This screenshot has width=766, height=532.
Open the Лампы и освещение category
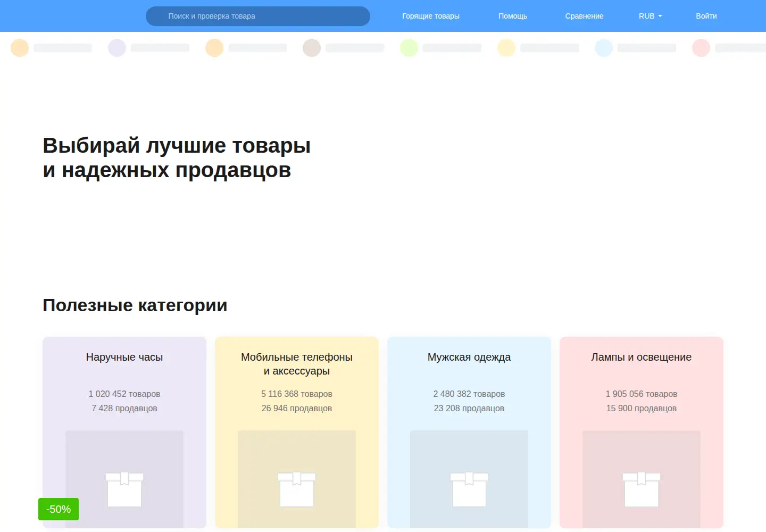point(642,432)
